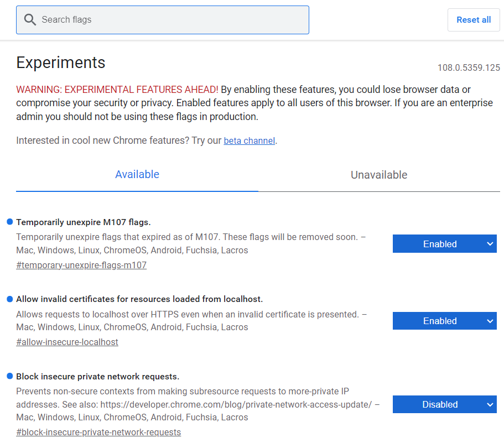
Task: Open the Temporarily unexpire M107 flags dropdown
Action: pyautogui.click(x=444, y=244)
